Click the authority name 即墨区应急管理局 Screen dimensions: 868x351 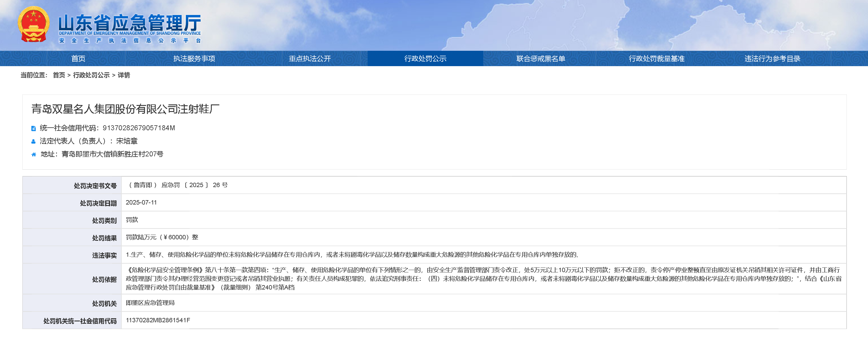click(150, 303)
